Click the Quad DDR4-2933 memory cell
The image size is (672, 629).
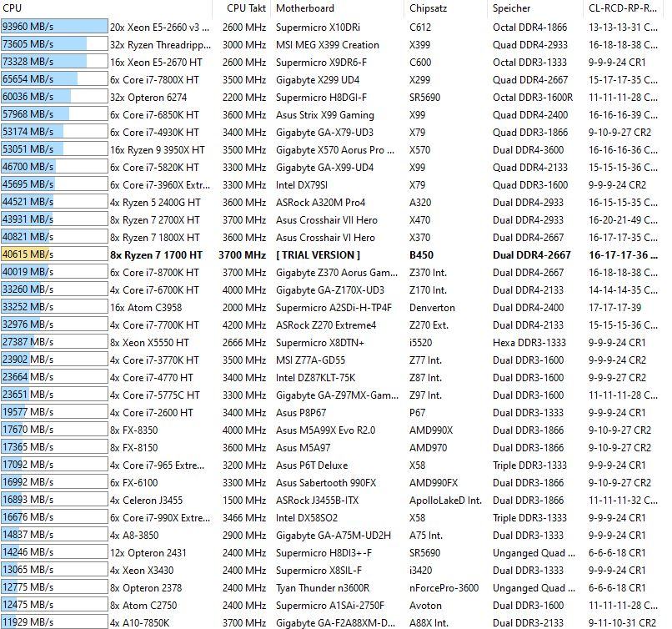pos(530,44)
